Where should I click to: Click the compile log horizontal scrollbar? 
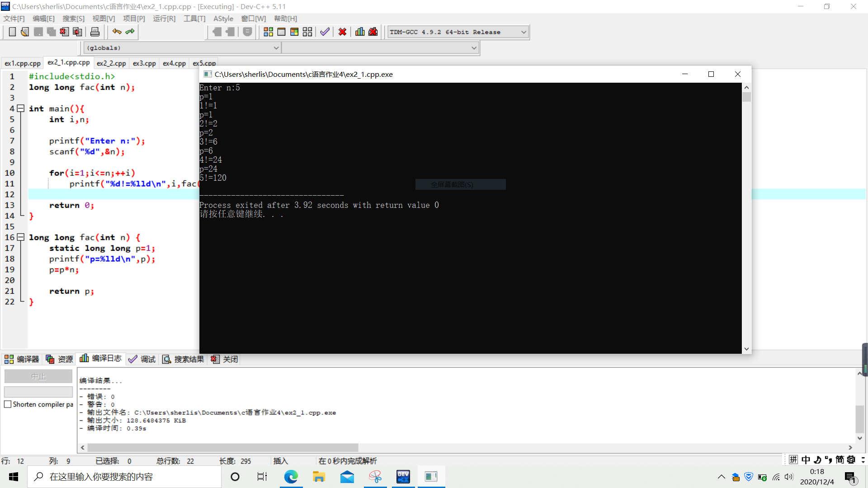point(222,447)
